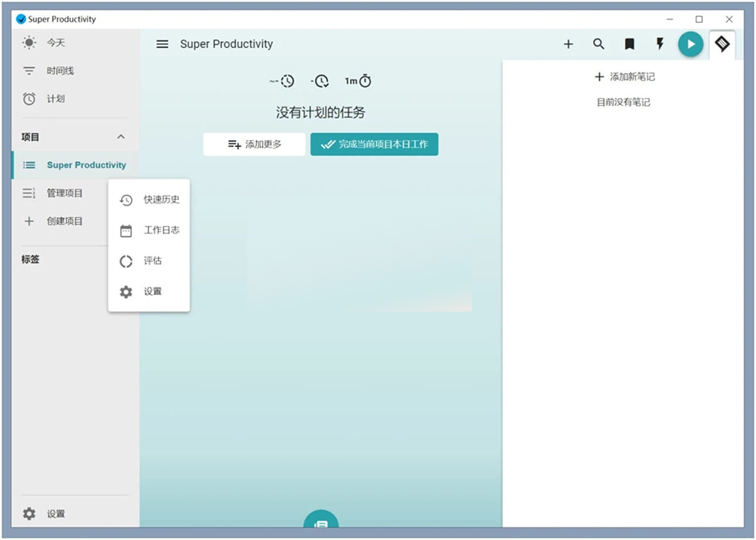Start time tracking with the play button
Screen dimensions: 756x540
point(690,45)
